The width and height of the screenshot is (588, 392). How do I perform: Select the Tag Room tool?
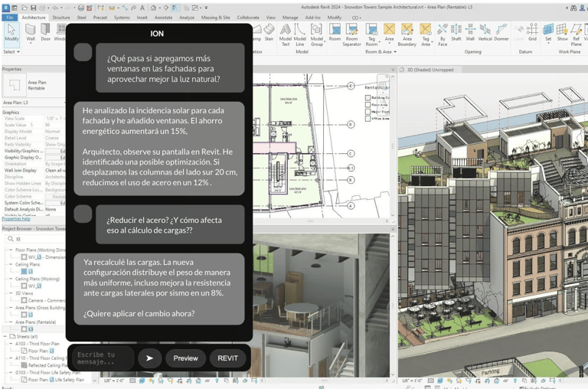pos(371,34)
